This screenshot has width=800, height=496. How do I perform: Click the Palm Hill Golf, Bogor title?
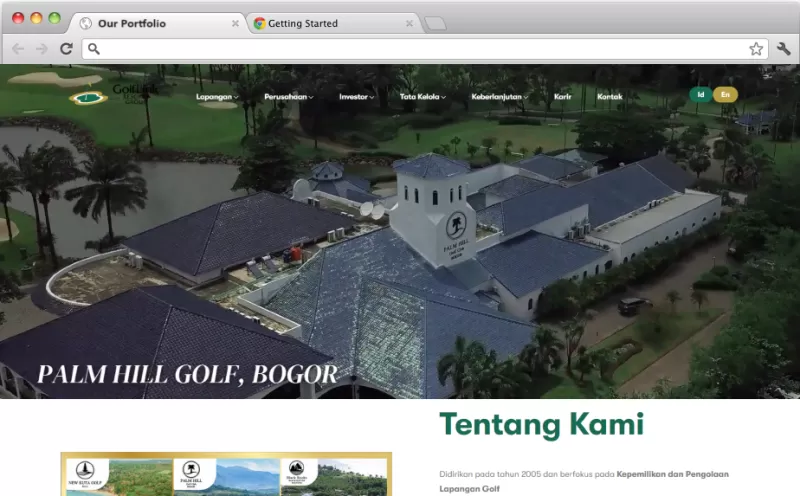[x=187, y=375]
